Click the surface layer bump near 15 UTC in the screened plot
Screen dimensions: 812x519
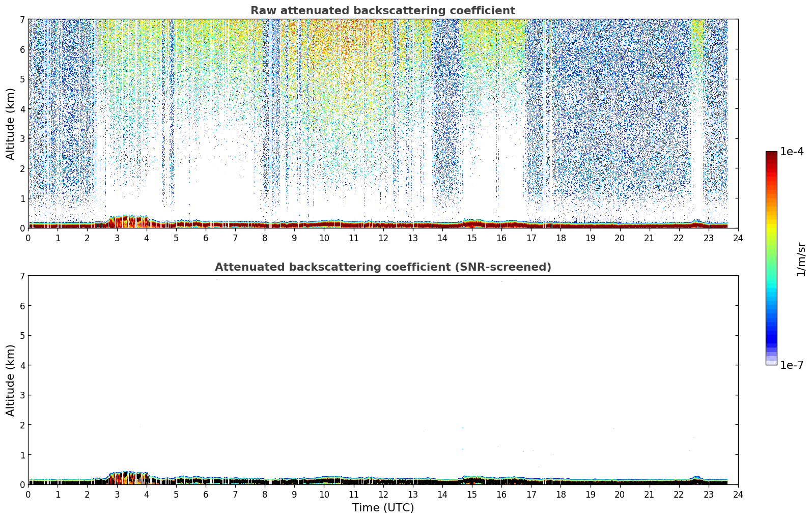[x=472, y=479]
